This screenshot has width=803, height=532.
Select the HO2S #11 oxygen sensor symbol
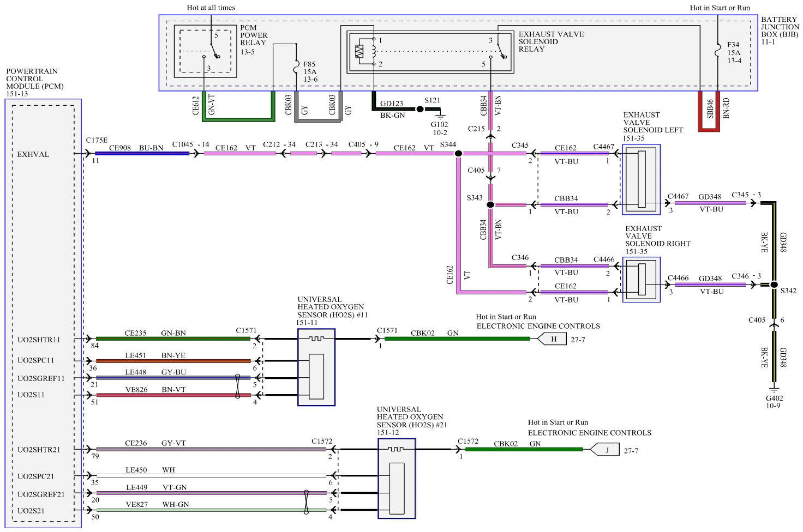point(316,367)
